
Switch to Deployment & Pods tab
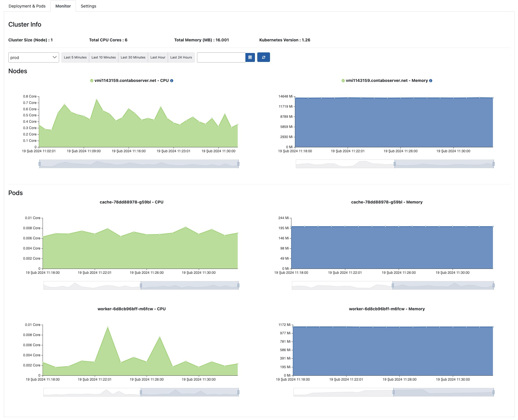click(27, 6)
